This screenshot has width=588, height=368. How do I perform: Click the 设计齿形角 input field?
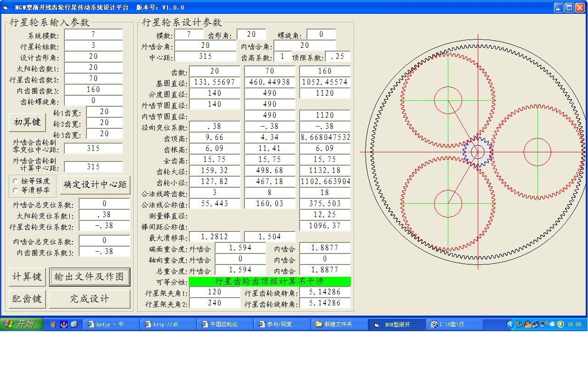coord(93,57)
